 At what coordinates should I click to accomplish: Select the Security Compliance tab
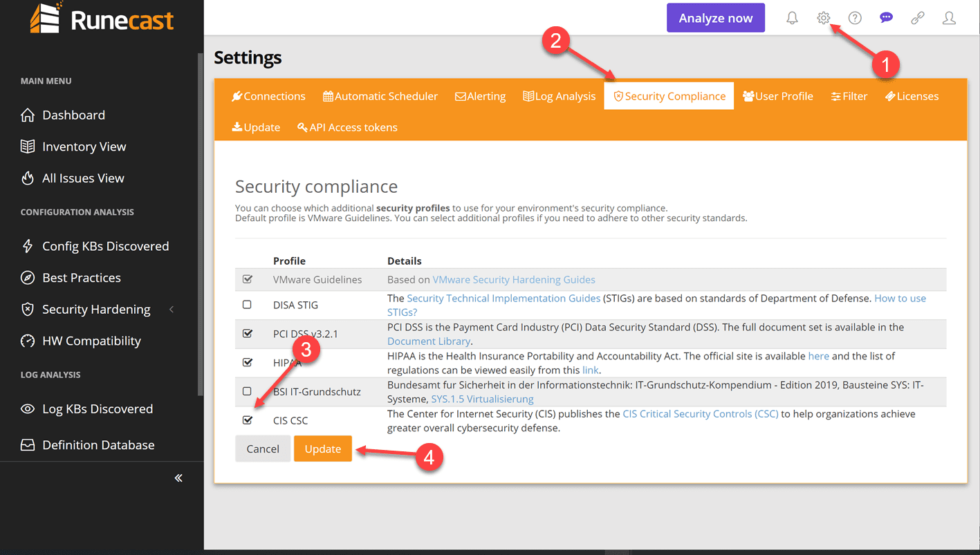pos(669,96)
